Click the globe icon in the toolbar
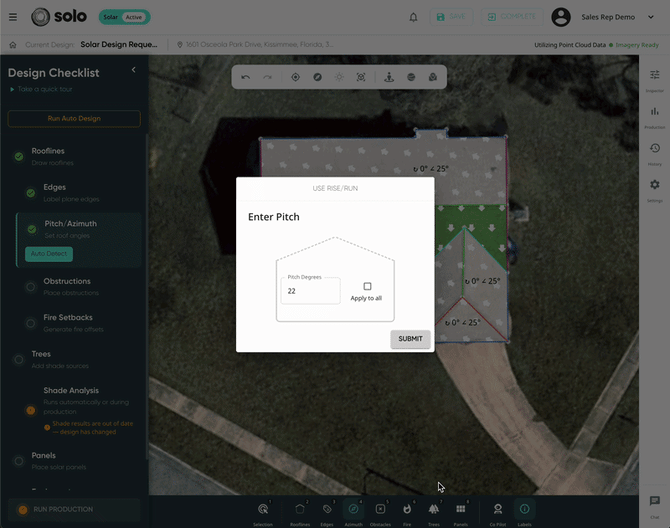This screenshot has height=528, width=670. (x=411, y=77)
